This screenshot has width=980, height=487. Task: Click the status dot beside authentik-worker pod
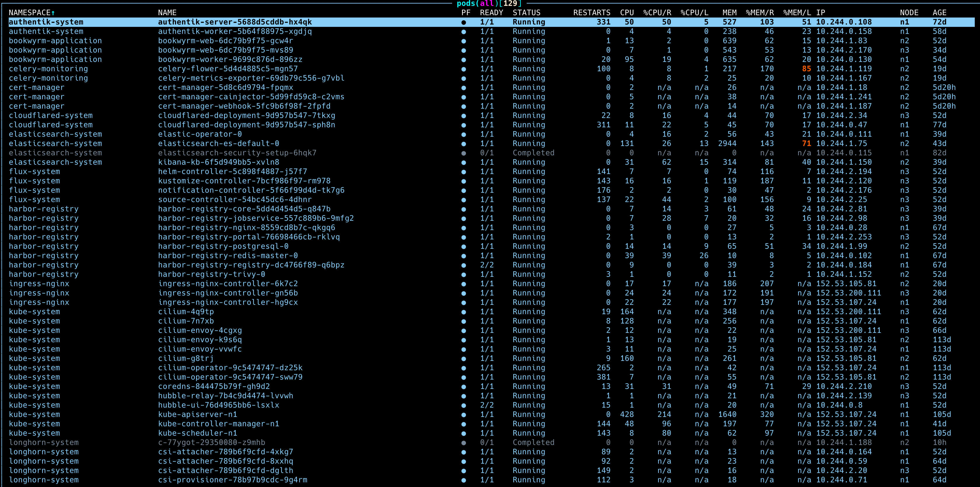464,32
